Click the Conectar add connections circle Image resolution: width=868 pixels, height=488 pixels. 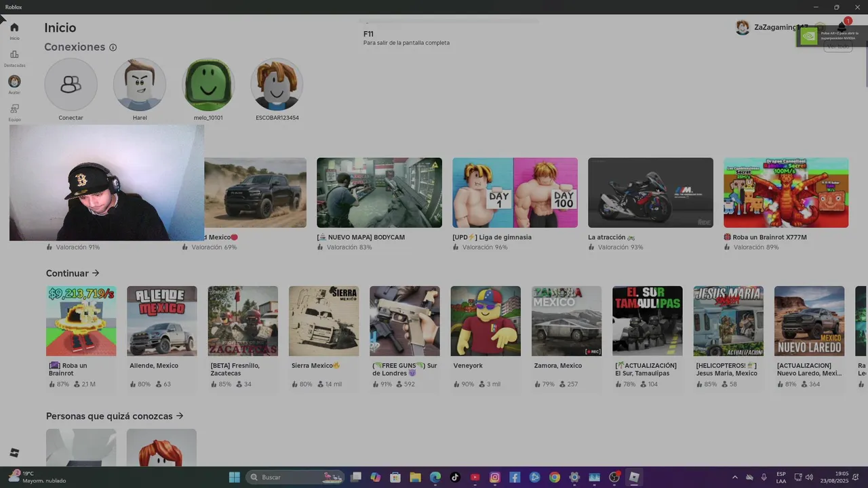point(71,84)
